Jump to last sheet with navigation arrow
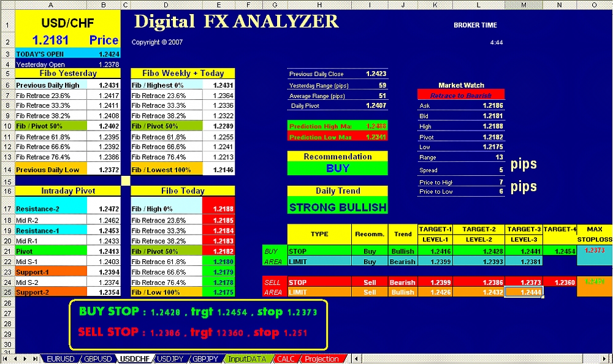This screenshot has height=364, width=613. [x=35, y=358]
